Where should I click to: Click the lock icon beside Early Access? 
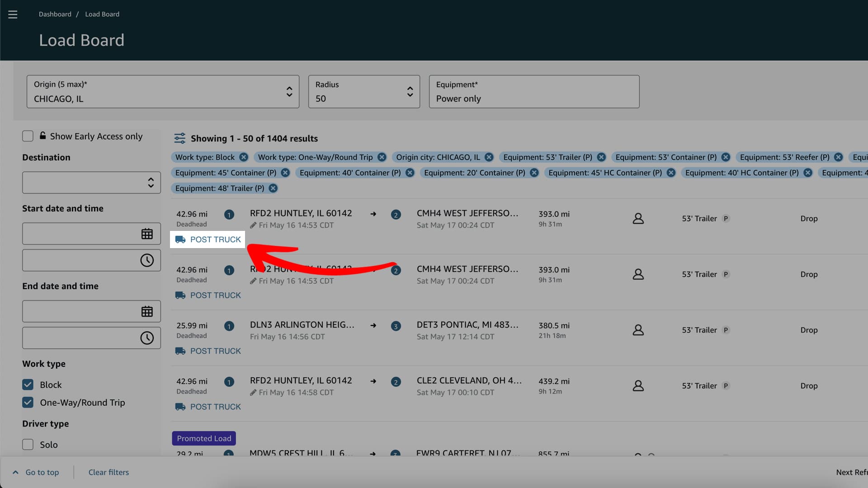tap(42, 136)
